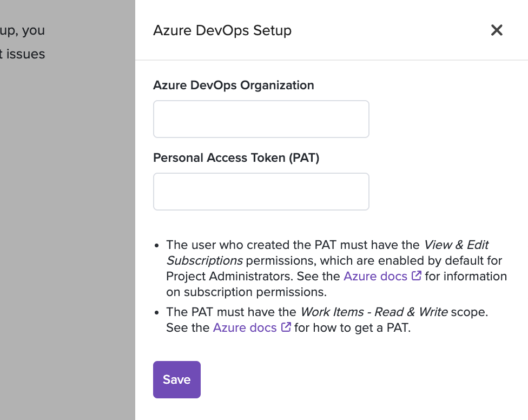Click the 'Azure DevOps Organization' label

234,85
